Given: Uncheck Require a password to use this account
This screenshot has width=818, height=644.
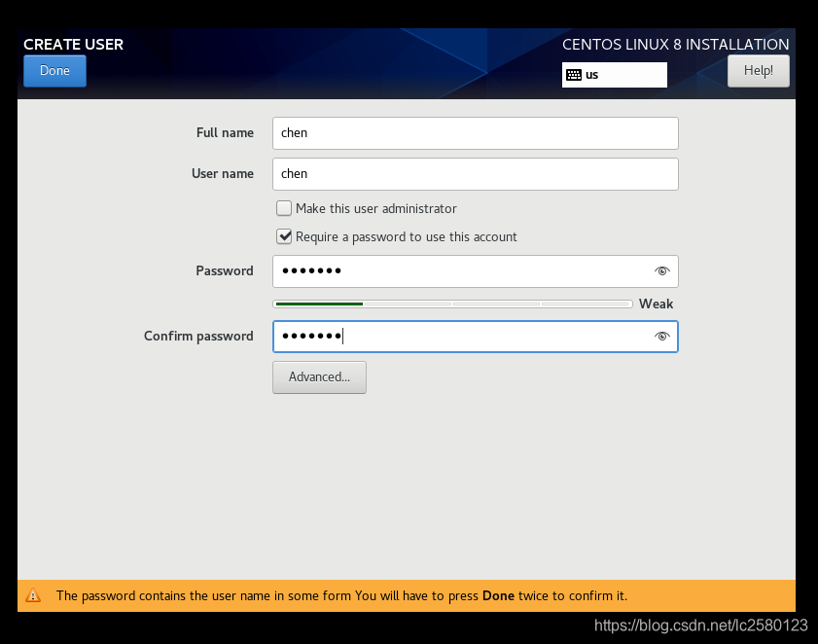Looking at the screenshot, I should 284,236.
